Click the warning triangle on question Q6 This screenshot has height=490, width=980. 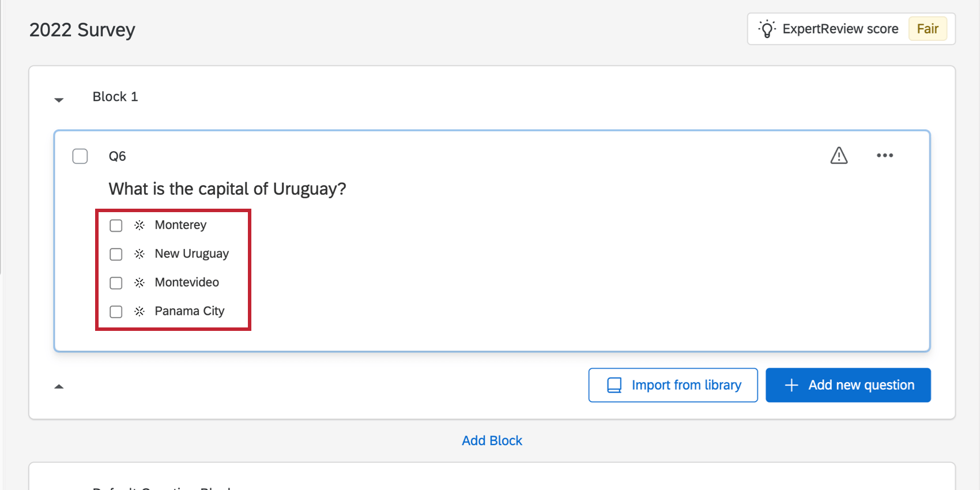coord(839,156)
